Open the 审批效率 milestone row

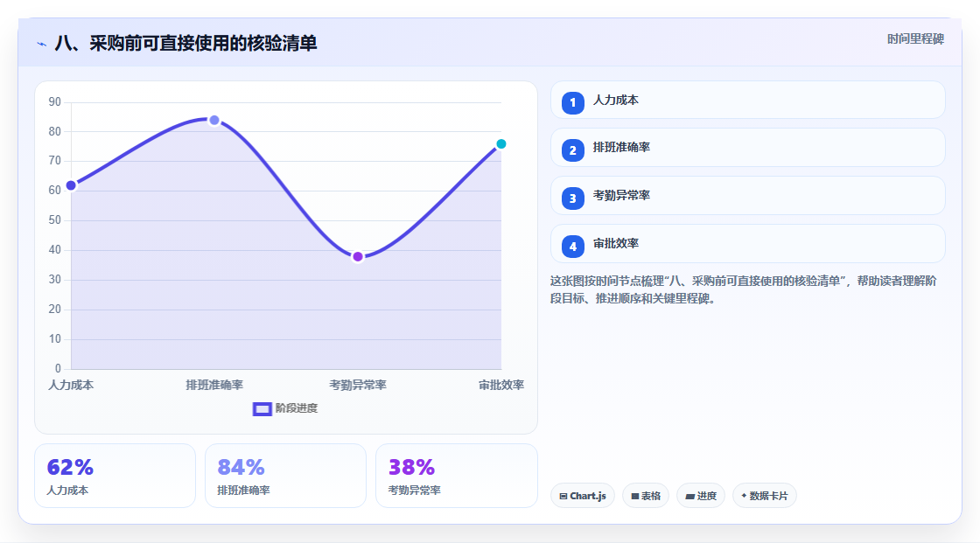(x=747, y=244)
